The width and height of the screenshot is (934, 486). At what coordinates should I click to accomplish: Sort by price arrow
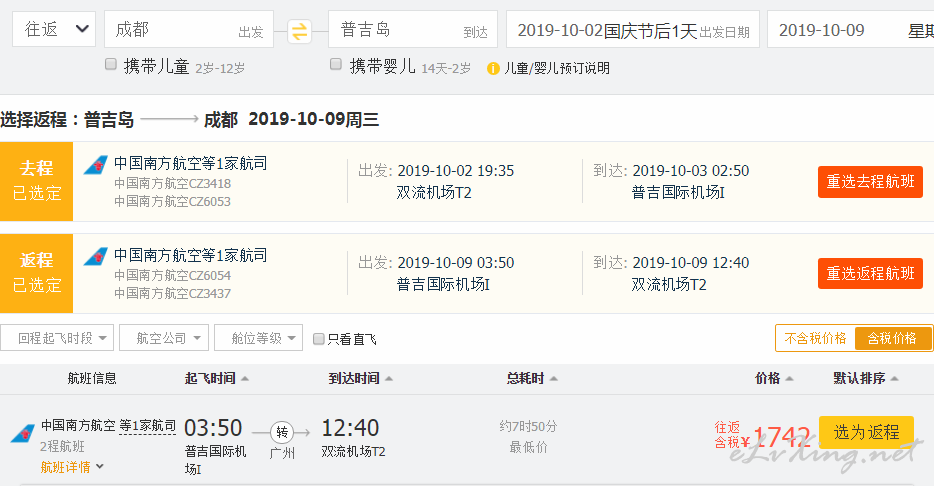coord(790,379)
